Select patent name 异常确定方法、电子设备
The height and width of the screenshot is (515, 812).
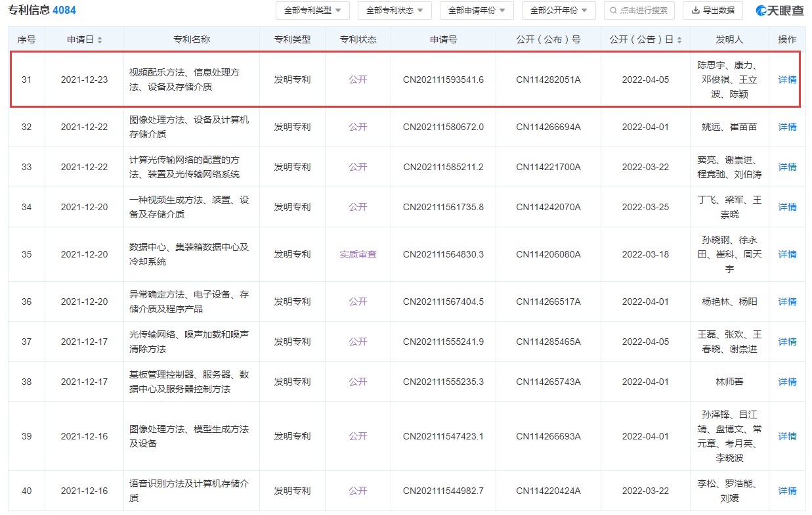(189, 302)
